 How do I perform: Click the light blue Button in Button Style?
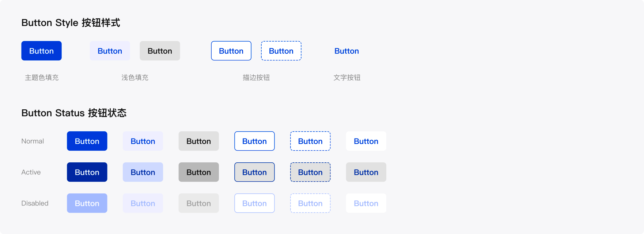110,51
